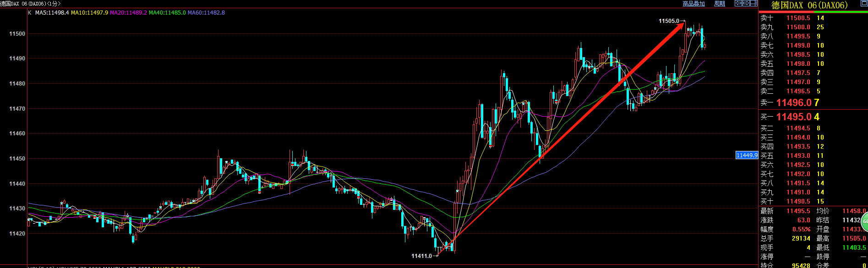The height and width of the screenshot is (268, 868).
Task: Select the 卖二 ask price 11496.5
Action: point(798,91)
